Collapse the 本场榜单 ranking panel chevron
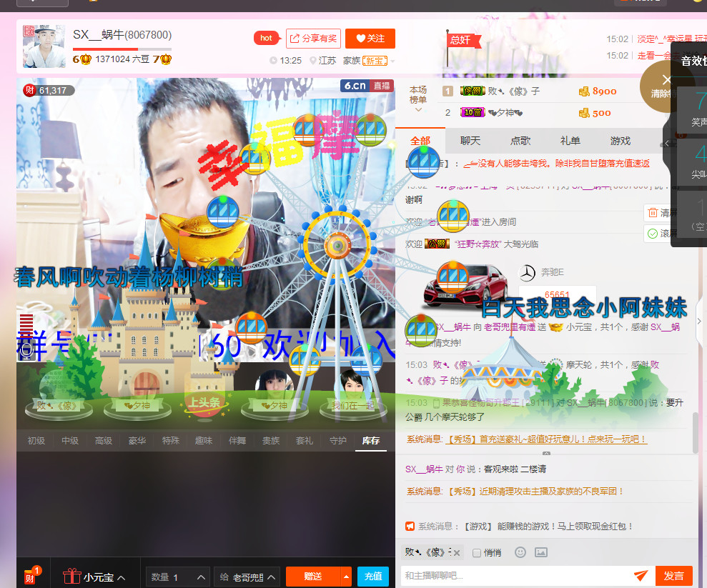 pos(419,110)
